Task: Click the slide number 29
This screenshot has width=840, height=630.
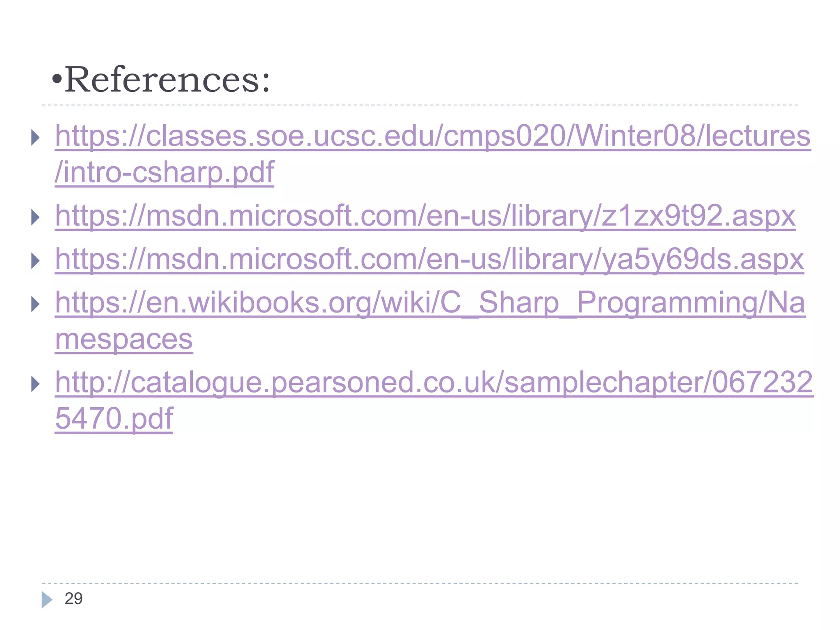Action: click(x=74, y=599)
